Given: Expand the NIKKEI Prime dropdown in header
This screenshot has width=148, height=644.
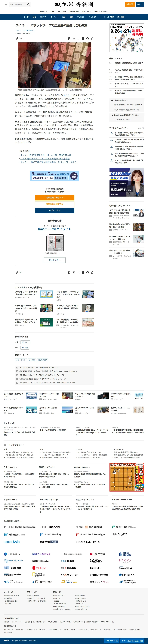Looking at the screenshot, I should coord(101,11).
